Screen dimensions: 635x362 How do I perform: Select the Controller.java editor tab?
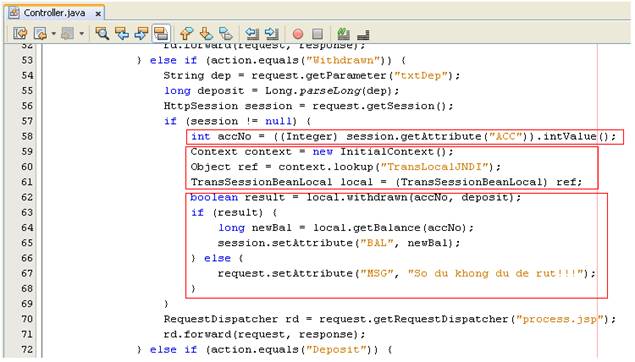tap(55, 13)
